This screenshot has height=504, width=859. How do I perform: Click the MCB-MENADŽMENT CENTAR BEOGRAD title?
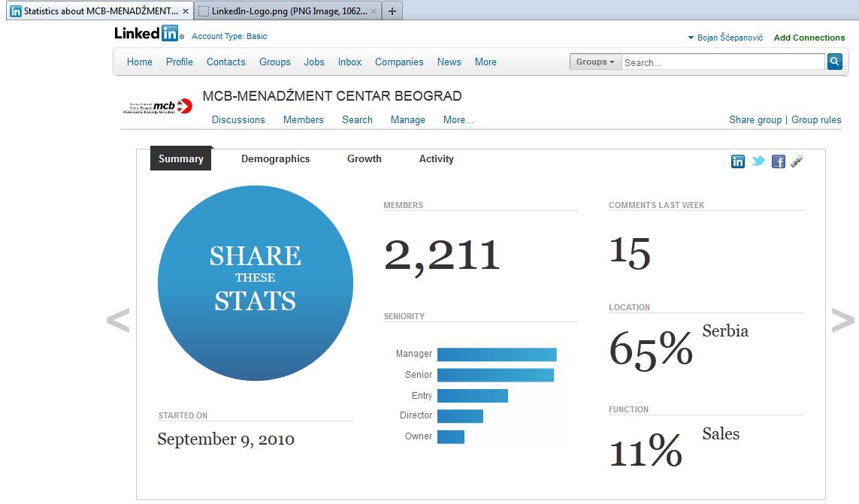coord(332,96)
